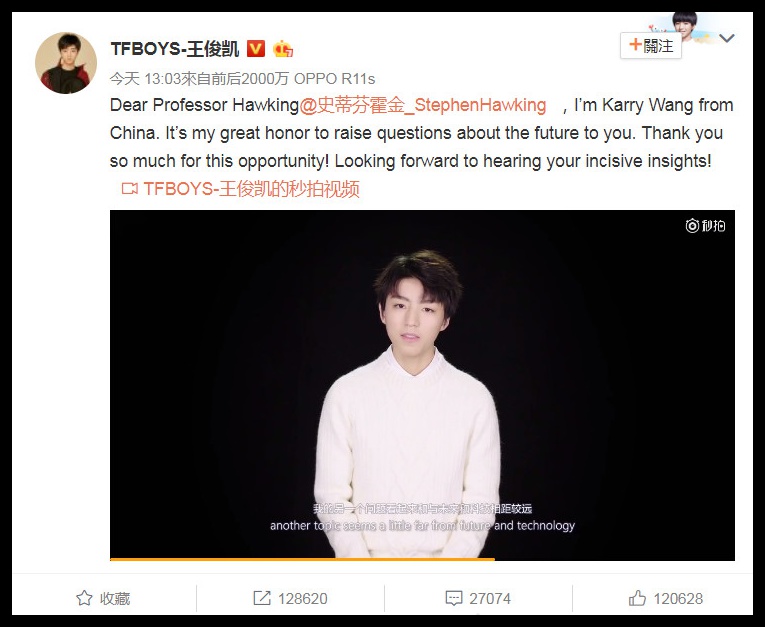Viewport: 765px width, 627px height.
Task: Click the Miaopai logo on video
Action: [x=705, y=226]
